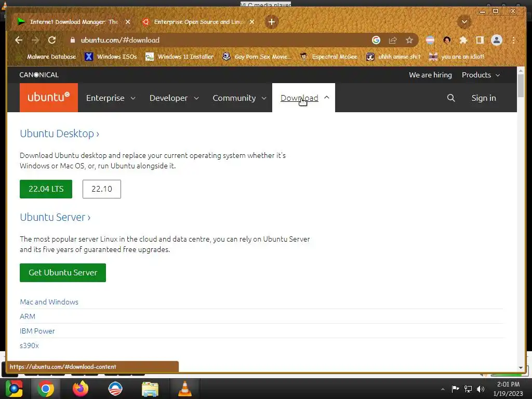Click the page scrollbar down arrow

pos(521,368)
